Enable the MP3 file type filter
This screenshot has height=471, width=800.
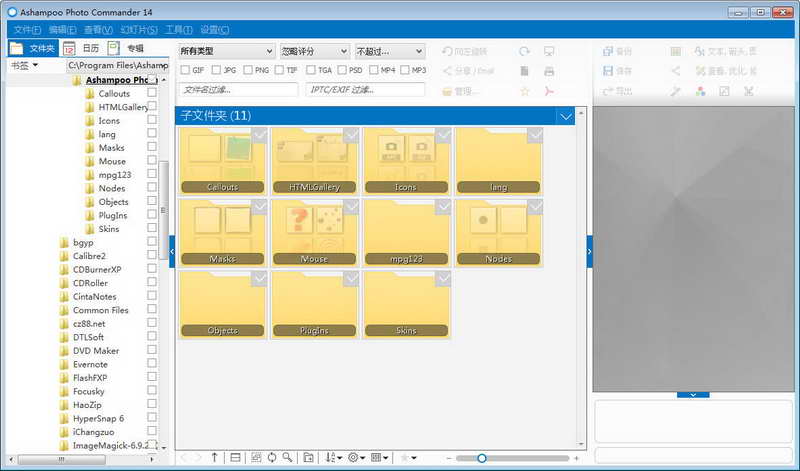pos(405,70)
